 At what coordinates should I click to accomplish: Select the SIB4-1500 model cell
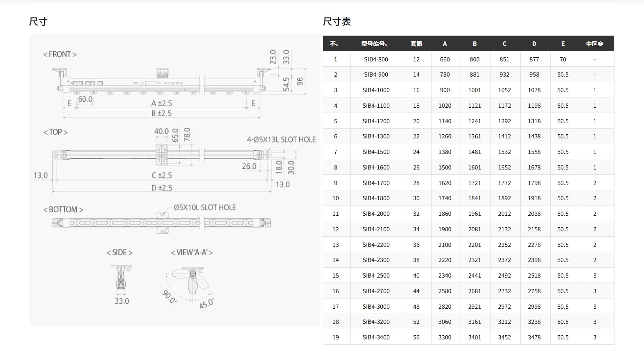click(x=376, y=152)
